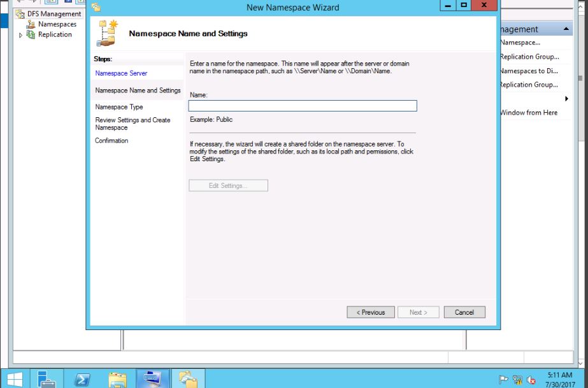Open the Actions pane submenu arrow

click(x=566, y=99)
